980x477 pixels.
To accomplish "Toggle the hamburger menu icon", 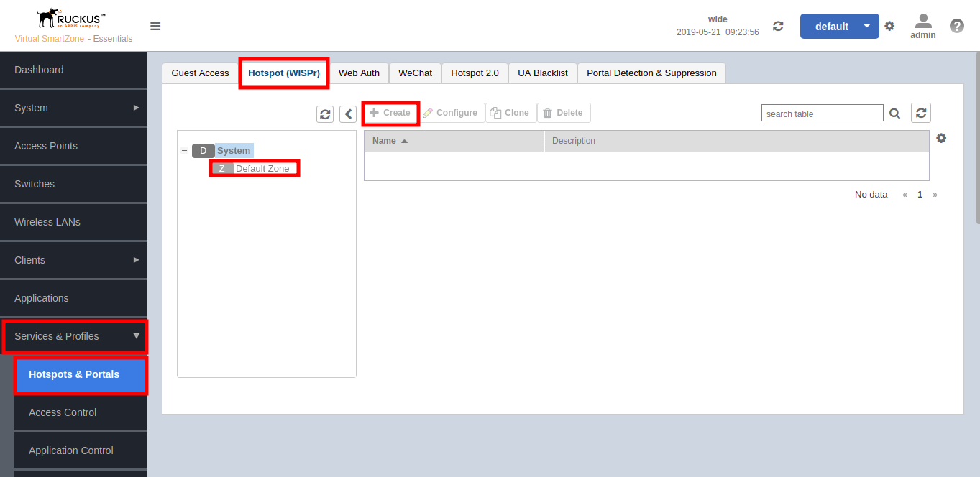I will point(155,27).
